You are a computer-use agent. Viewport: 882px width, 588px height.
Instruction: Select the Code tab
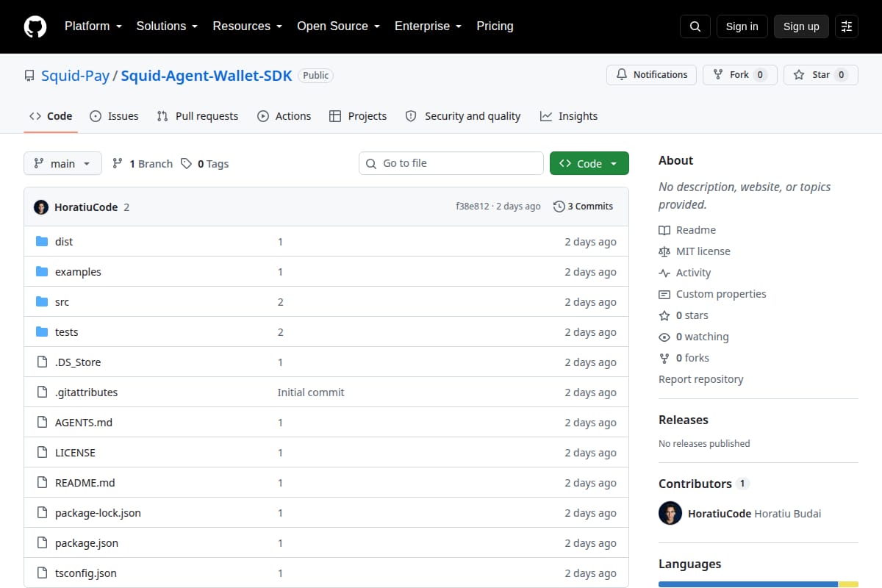51,116
